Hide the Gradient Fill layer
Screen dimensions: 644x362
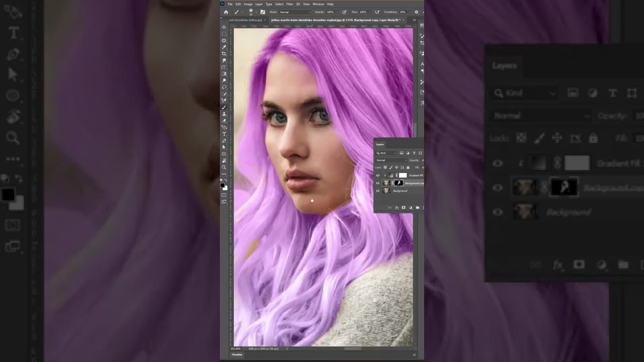(378, 175)
